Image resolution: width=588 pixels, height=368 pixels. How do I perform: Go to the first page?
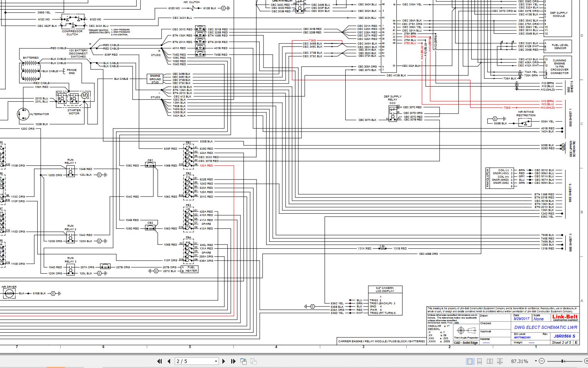160,361
